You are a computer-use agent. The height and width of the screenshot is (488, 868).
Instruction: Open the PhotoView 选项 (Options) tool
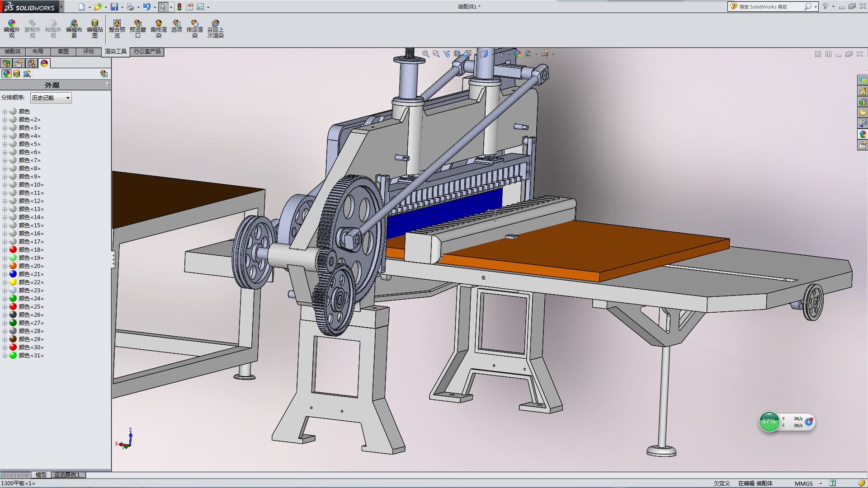click(176, 28)
